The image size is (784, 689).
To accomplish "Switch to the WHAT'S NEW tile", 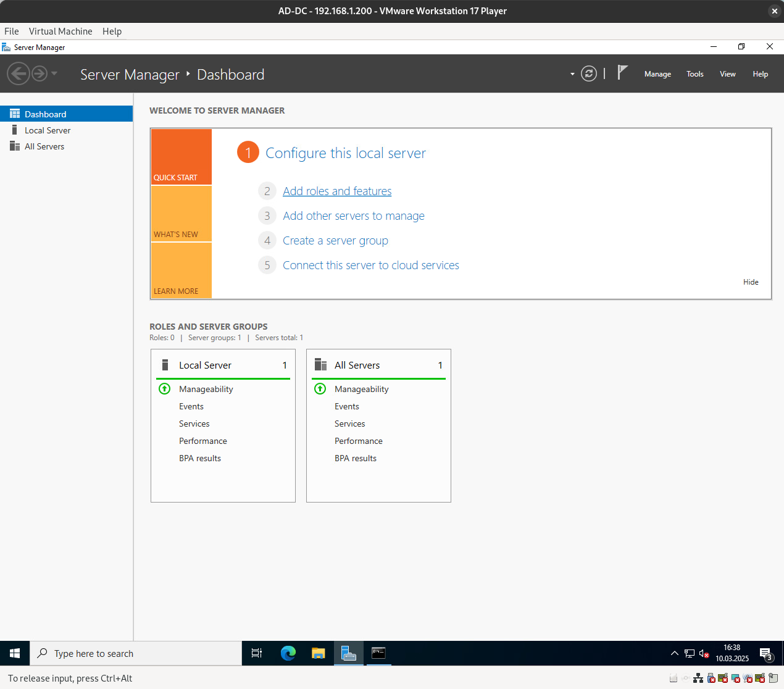I will [181, 214].
